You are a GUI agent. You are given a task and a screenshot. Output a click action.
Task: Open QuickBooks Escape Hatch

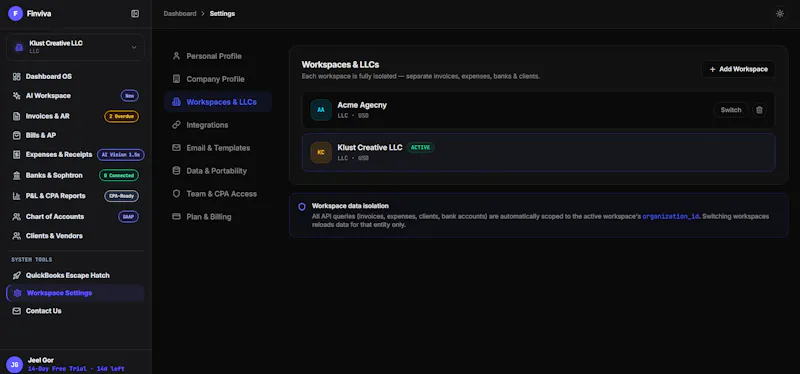[76, 276]
